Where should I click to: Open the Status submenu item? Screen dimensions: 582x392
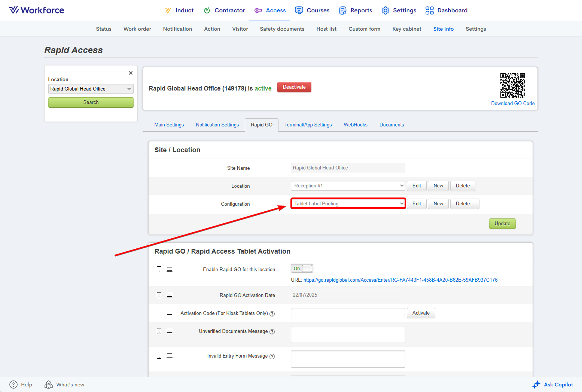coord(104,29)
